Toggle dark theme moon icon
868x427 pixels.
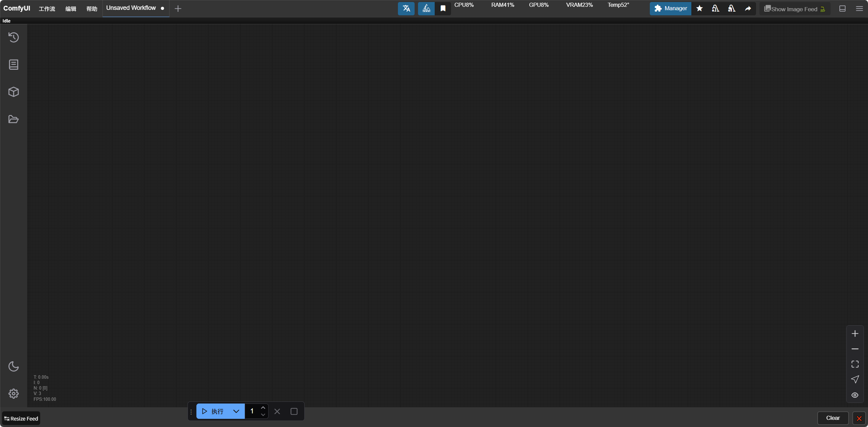(14, 366)
